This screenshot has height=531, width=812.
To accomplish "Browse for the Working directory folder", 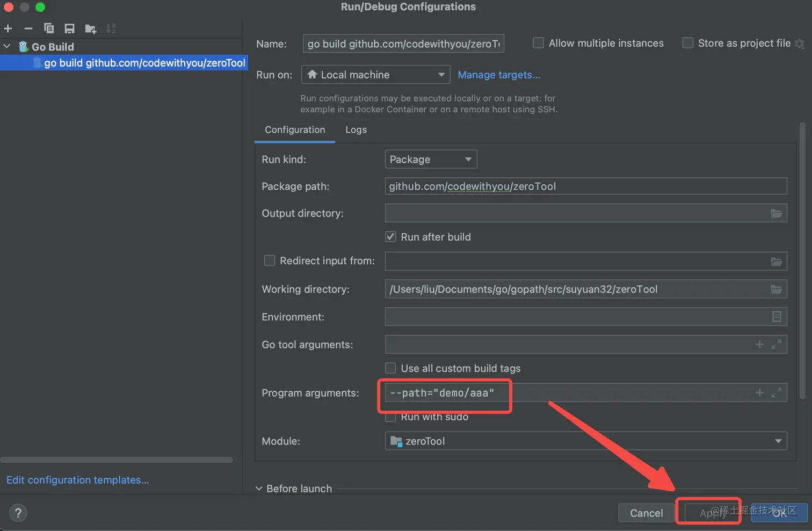I will 777,289.
